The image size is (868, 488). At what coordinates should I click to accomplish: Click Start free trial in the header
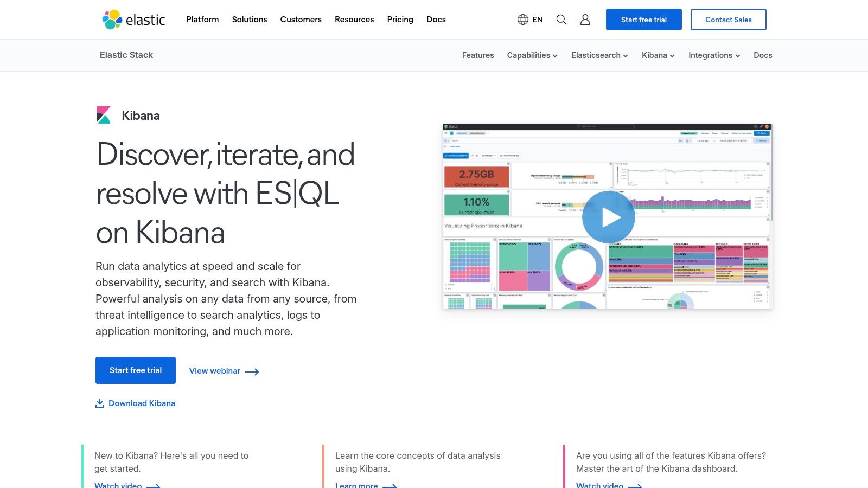[x=644, y=20]
